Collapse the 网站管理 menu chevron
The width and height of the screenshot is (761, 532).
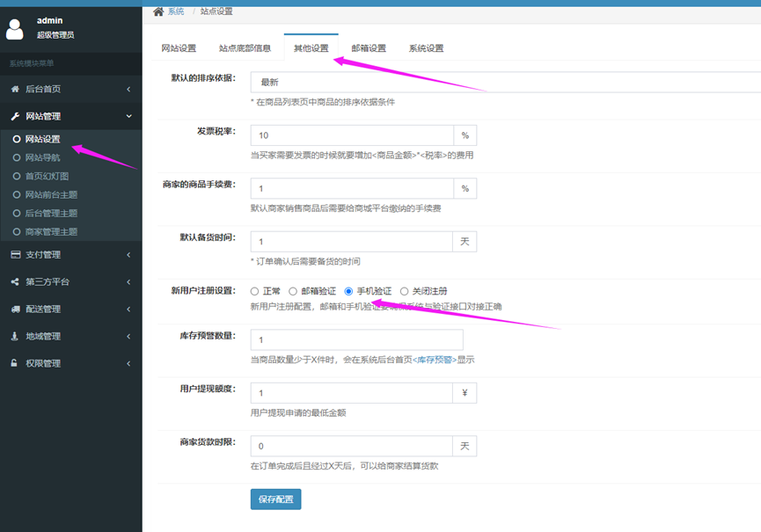[x=128, y=116]
